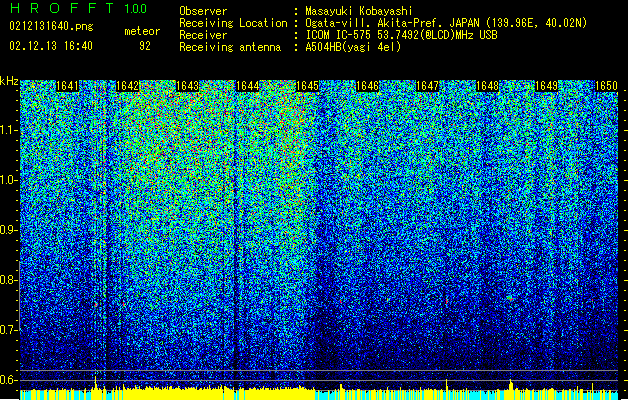Click the kHz axis unit label
The image size is (629, 400).
point(9,81)
